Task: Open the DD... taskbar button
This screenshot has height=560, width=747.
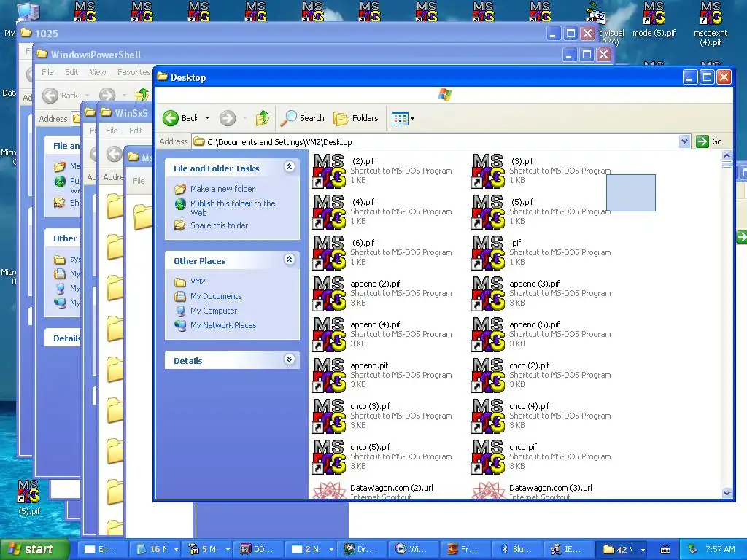Action: pyautogui.click(x=258, y=549)
